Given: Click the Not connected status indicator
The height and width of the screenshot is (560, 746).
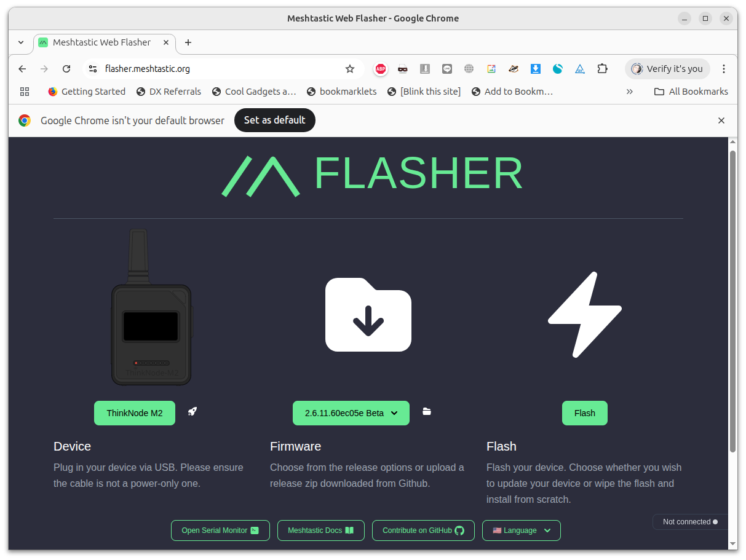Looking at the screenshot, I should pos(690,522).
